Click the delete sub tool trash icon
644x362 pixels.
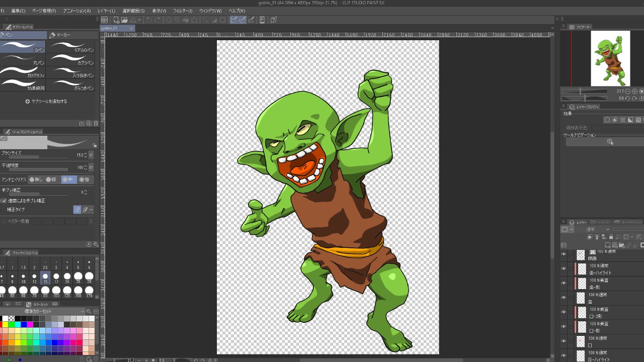click(96, 123)
